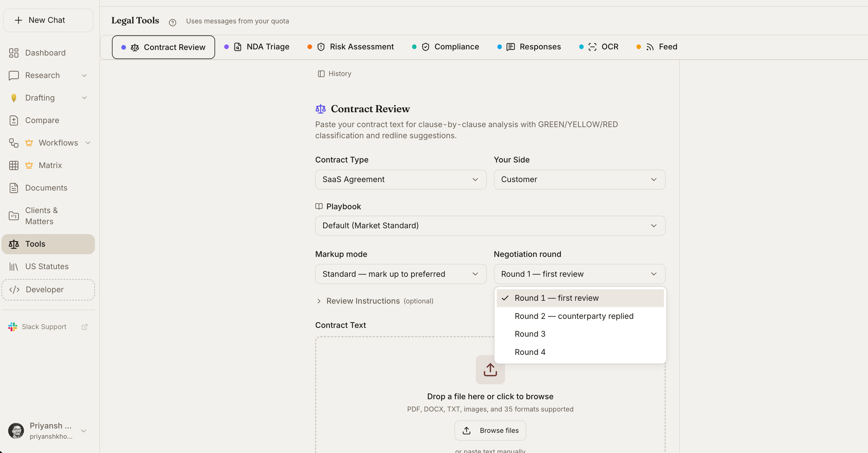The width and height of the screenshot is (868, 453).
Task: Select Round 4 option
Action: (x=580, y=352)
